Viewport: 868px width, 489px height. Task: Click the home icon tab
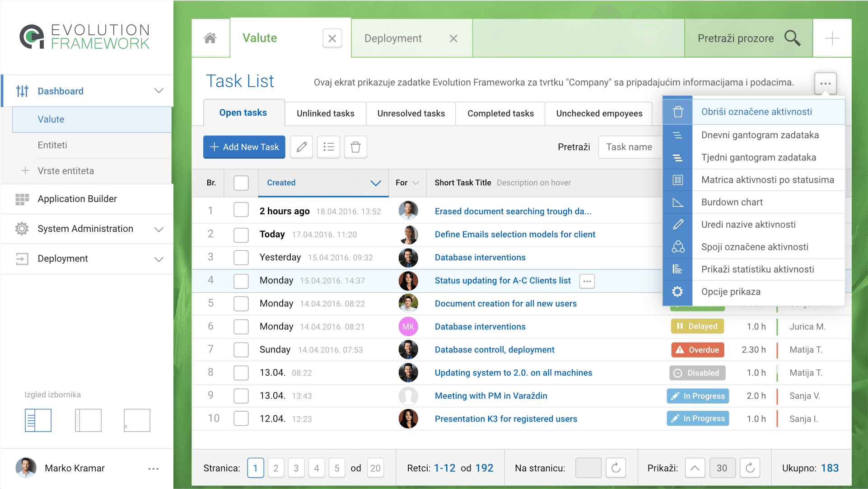(210, 38)
